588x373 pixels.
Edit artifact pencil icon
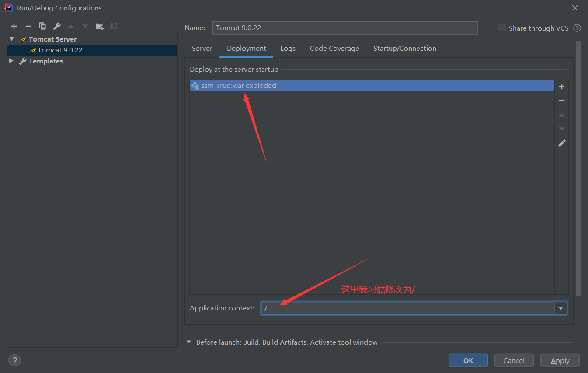tap(562, 143)
